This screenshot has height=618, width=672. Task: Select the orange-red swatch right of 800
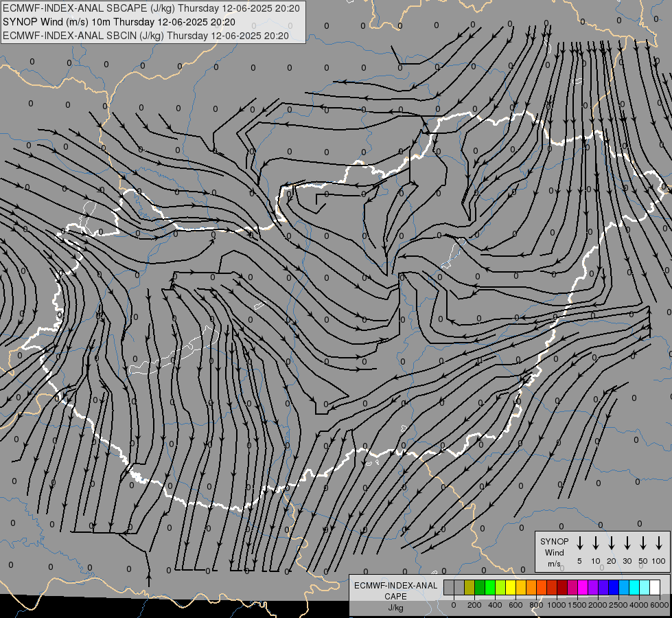tap(542, 587)
